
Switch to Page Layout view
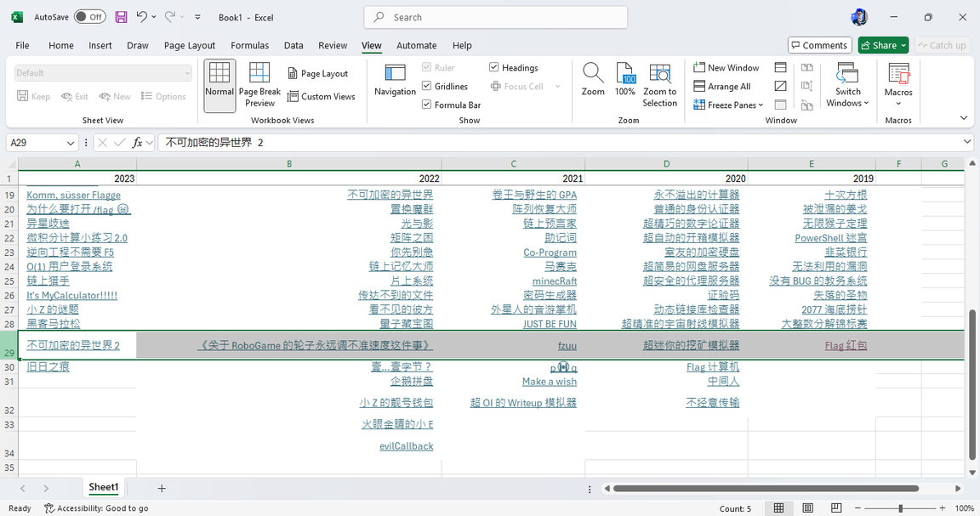318,73
